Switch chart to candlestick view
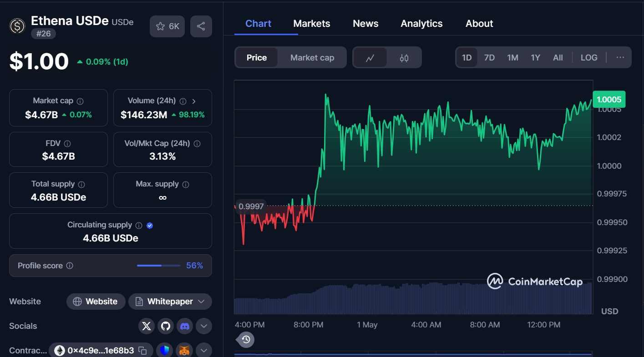 [x=404, y=58]
